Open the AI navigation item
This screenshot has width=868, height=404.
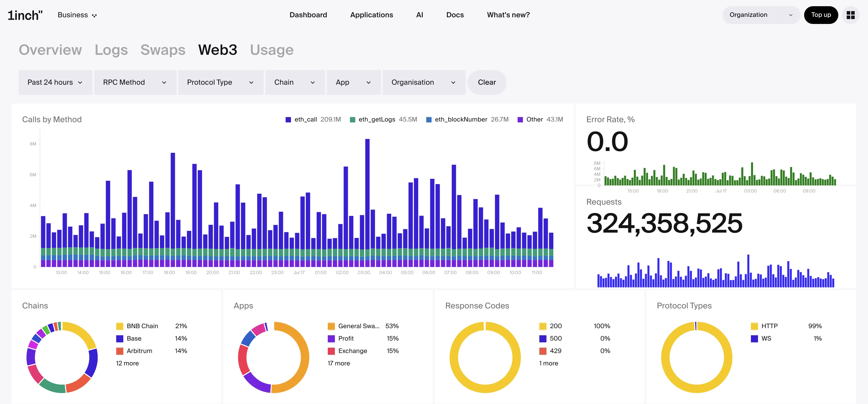(420, 15)
